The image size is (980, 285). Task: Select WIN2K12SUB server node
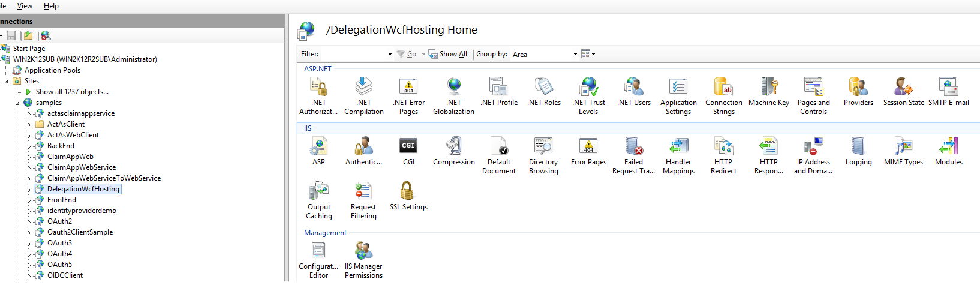(85, 59)
